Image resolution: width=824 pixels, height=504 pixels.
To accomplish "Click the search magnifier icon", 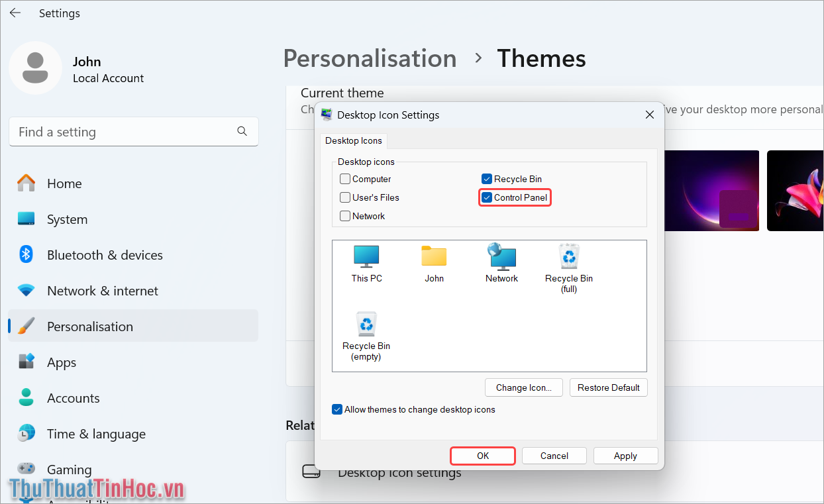I will (242, 131).
